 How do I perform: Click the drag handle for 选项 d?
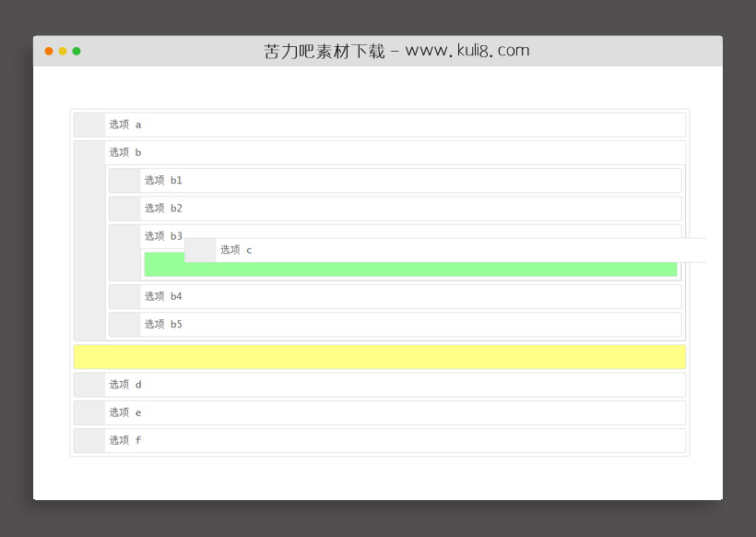click(x=89, y=385)
